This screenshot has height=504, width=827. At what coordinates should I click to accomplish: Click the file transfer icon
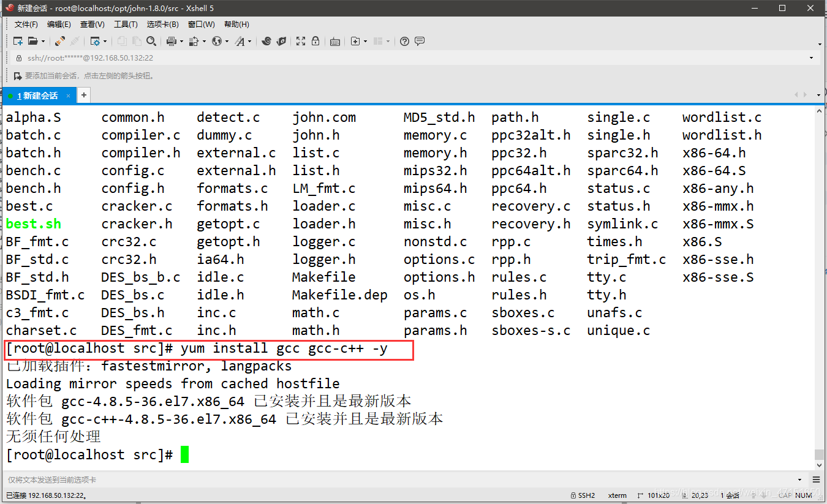click(194, 41)
